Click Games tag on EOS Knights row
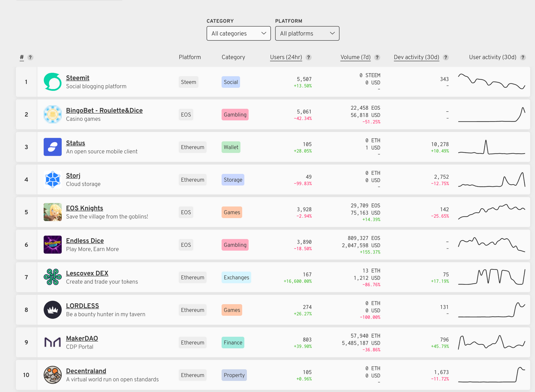Image resolution: width=535 pixels, height=392 pixels. click(x=232, y=212)
